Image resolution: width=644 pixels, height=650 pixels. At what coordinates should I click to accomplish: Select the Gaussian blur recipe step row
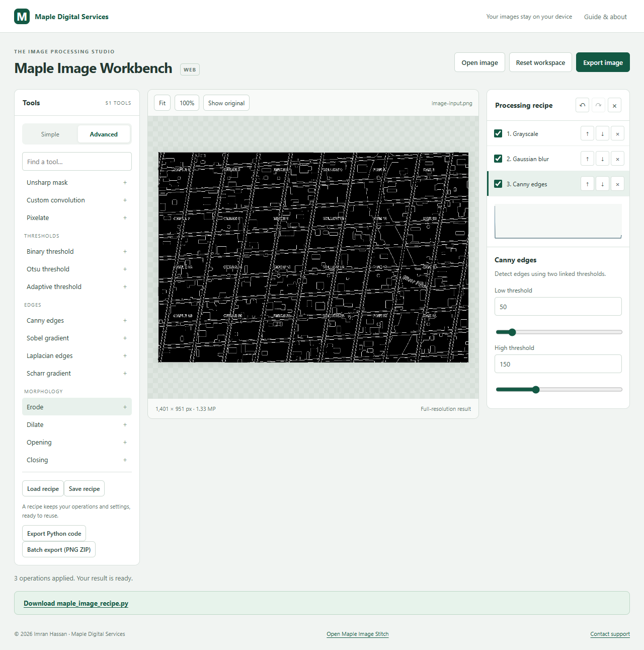click(558, 159)
